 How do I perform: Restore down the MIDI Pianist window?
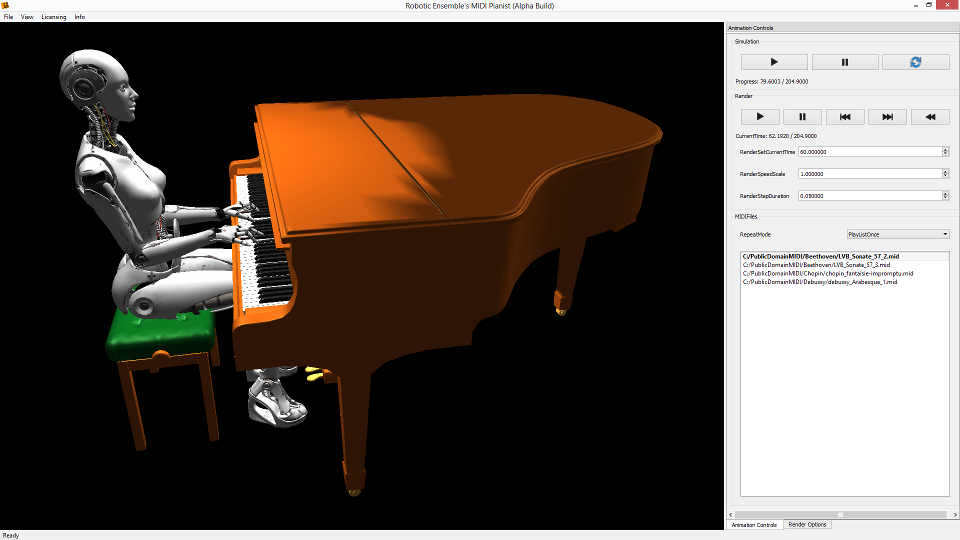tap(929, 5)
